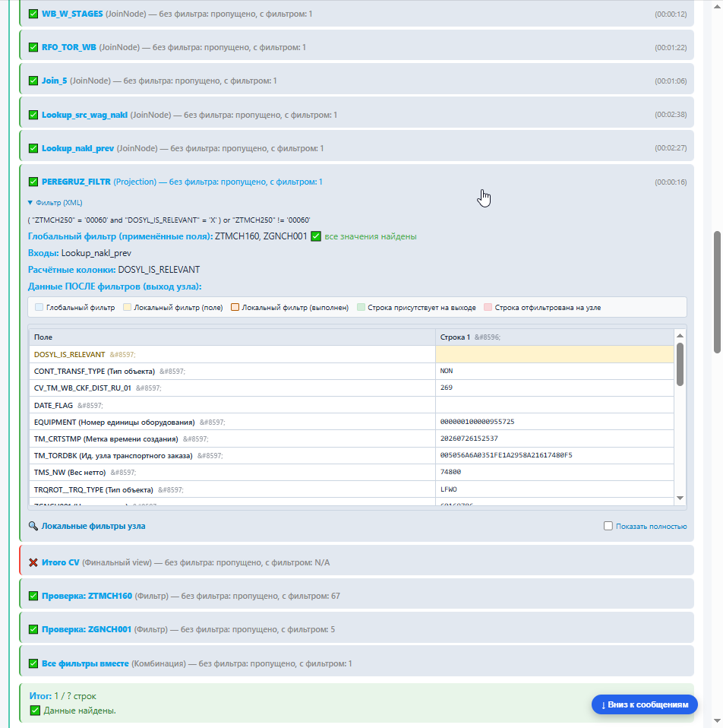Click the data table vertical scrollbar thumb
This screenshot has height=728, width=723.
tap(680, 365)
